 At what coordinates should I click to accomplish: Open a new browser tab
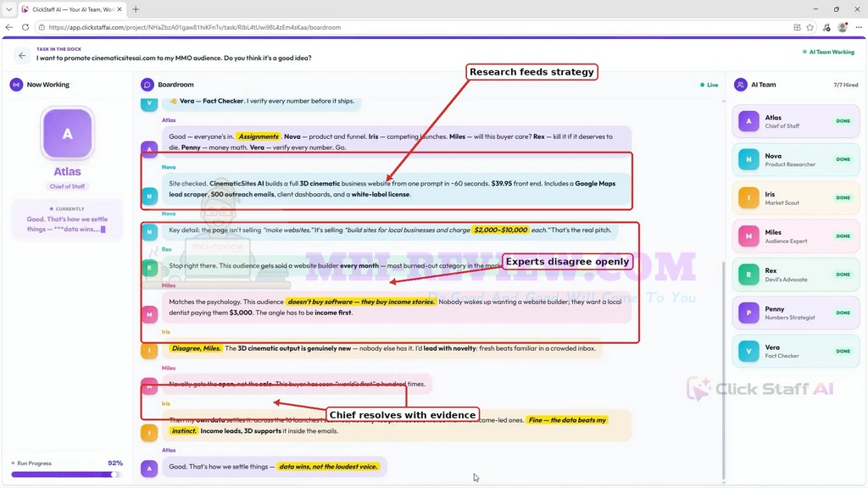click(x=136, y=9)
